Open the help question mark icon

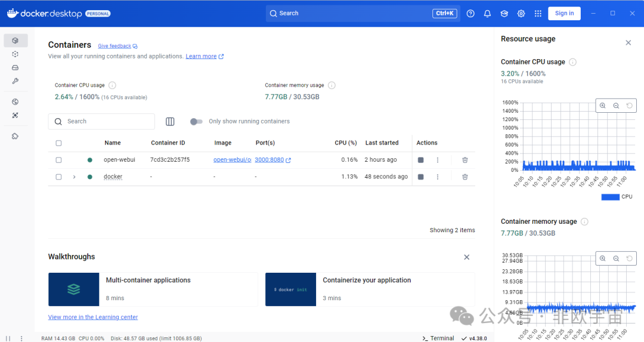tap(470, 14)
